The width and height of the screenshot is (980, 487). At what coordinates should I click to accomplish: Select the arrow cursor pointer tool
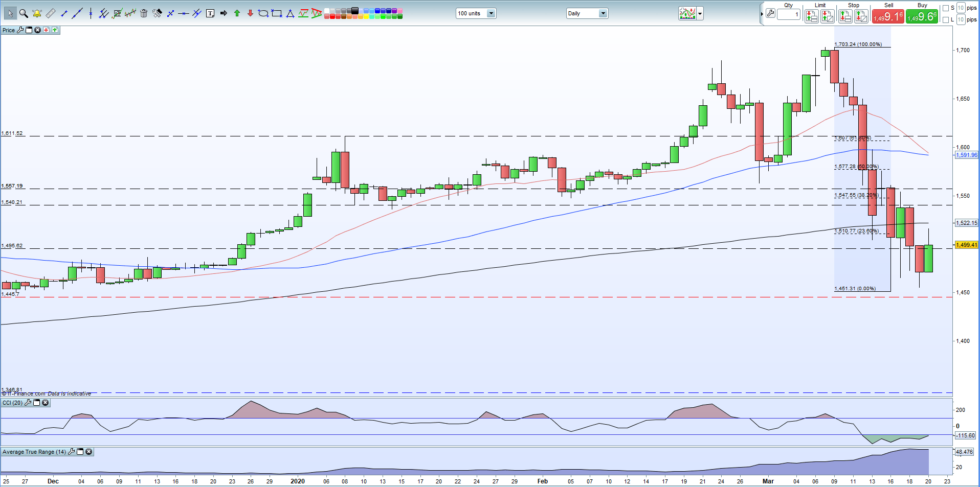coord(10,13)
